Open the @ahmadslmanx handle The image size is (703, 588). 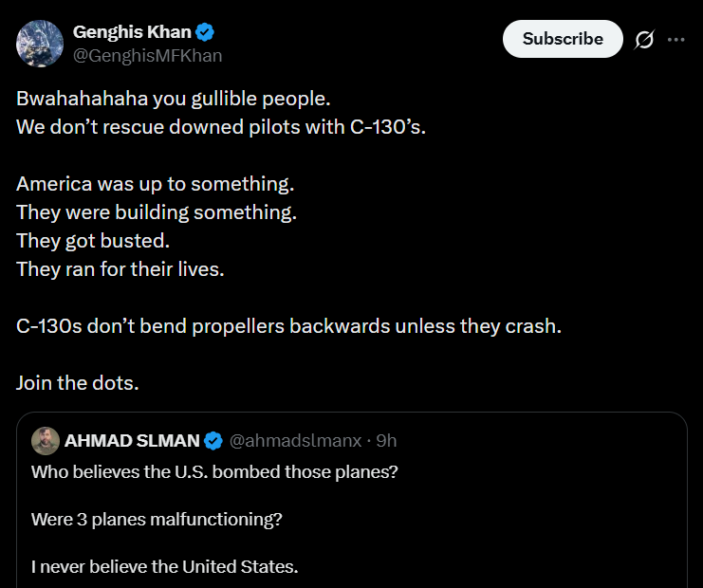point(295,441)
